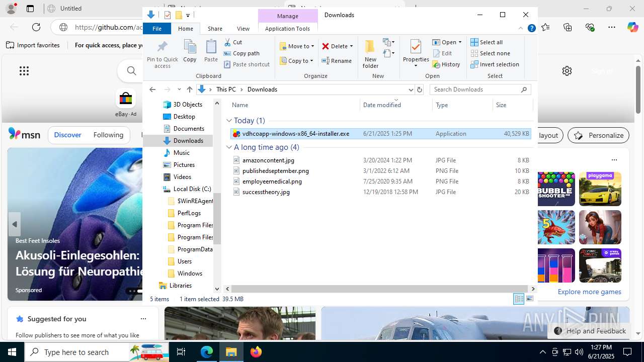Select successtheory.jpg file

pos(266,192)
